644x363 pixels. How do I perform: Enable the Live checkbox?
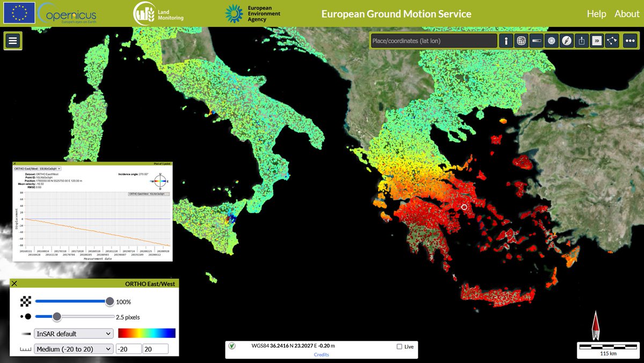pyautogui.click(x=399, y=346)
